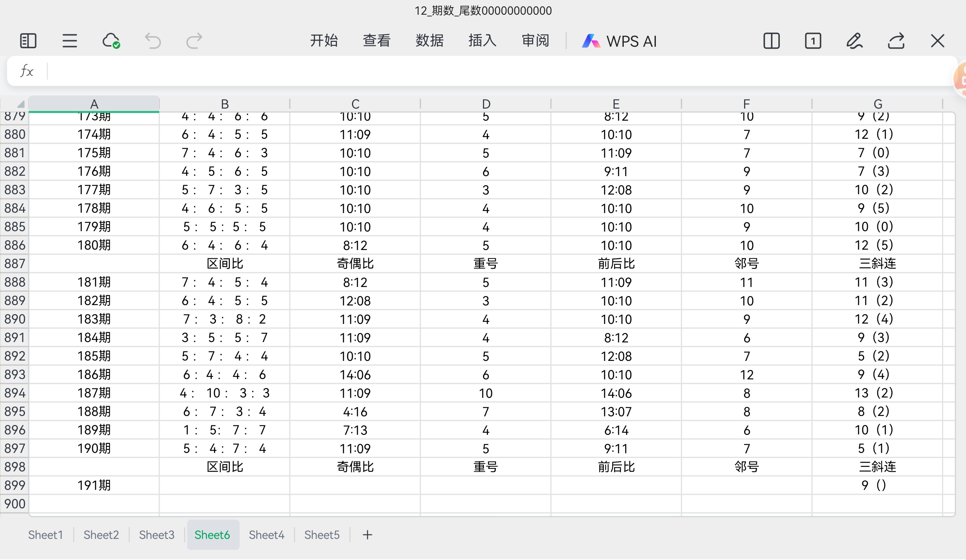
Task: Click cell 12 (5) in row 886
Action: point(877,245)
